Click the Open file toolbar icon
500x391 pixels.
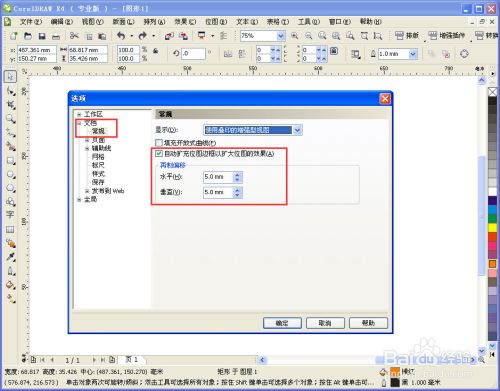tap(28, 36)
